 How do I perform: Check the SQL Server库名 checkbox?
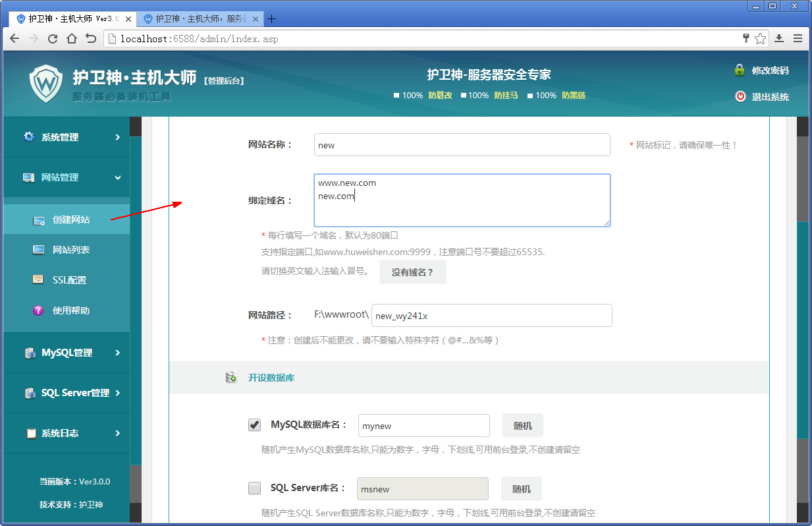(254, 488)
